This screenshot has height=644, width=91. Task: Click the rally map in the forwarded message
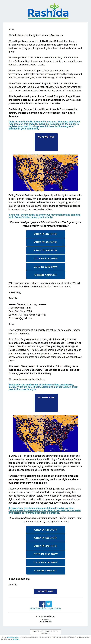[45, 434]
